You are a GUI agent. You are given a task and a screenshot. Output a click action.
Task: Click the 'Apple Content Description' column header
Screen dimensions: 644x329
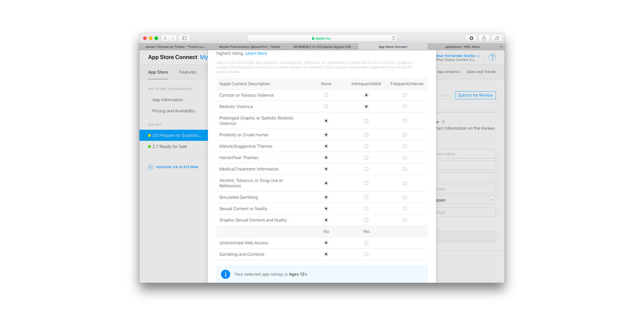tap(245, 84)
